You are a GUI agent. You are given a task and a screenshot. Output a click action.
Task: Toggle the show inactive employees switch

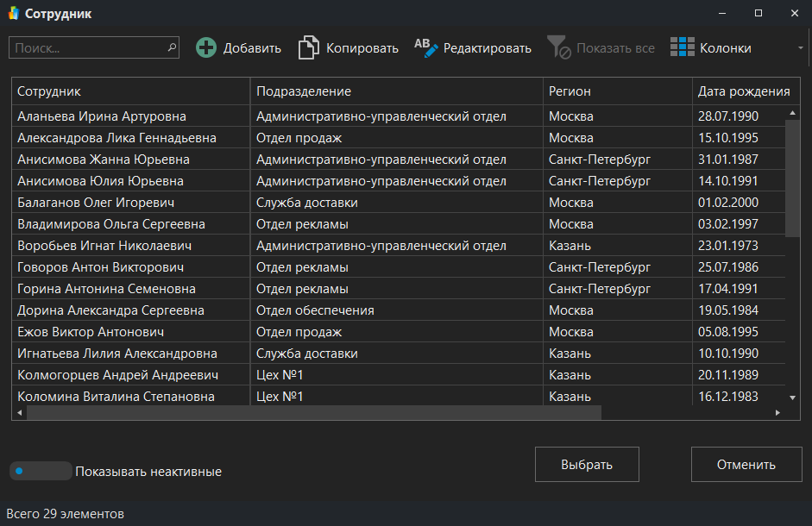[40, 471]
